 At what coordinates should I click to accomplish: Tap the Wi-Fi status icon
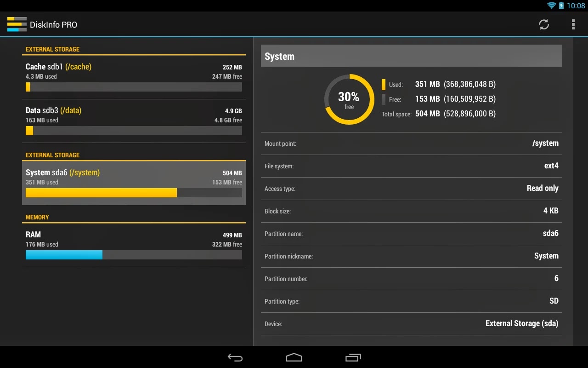point(551,6)
